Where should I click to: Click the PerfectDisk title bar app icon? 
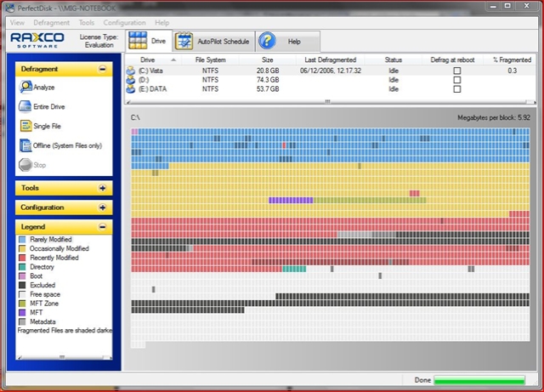click(x=10, y=8)
